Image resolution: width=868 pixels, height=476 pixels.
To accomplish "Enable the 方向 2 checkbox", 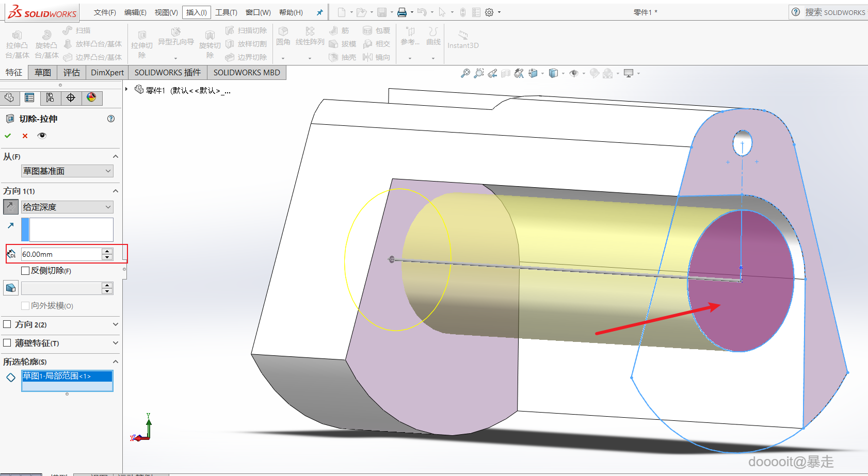I will [x=7, y=324].
